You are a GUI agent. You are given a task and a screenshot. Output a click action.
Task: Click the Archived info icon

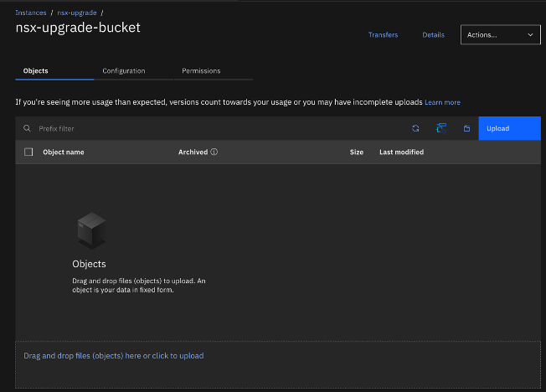point(214,152)
